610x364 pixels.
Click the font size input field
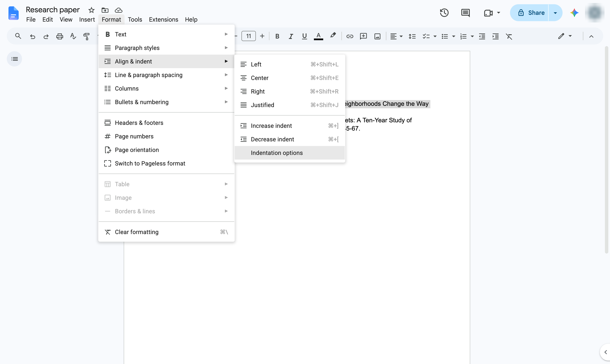tap(248, 36)
